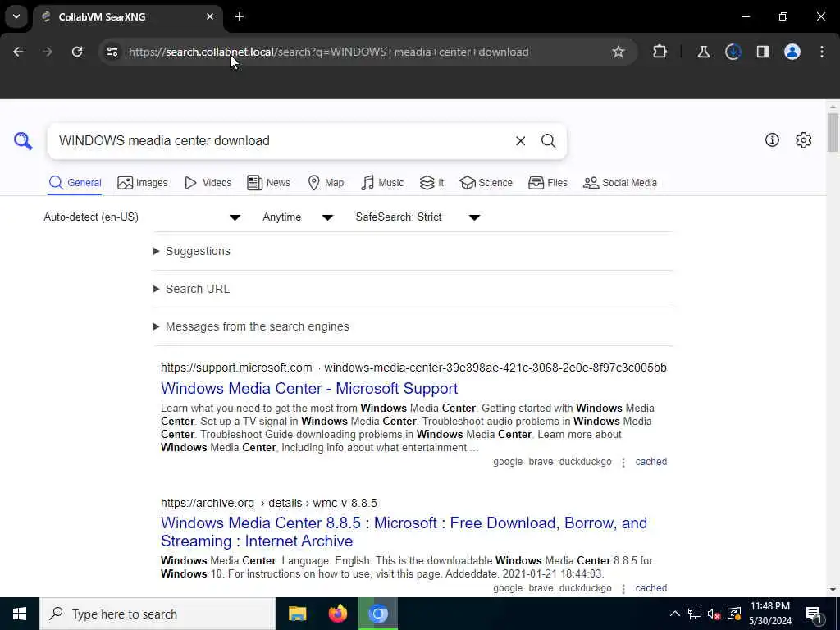Open cached version of Microsoft Support result
This screenshot has height=630, width=840.
point(651,462)
